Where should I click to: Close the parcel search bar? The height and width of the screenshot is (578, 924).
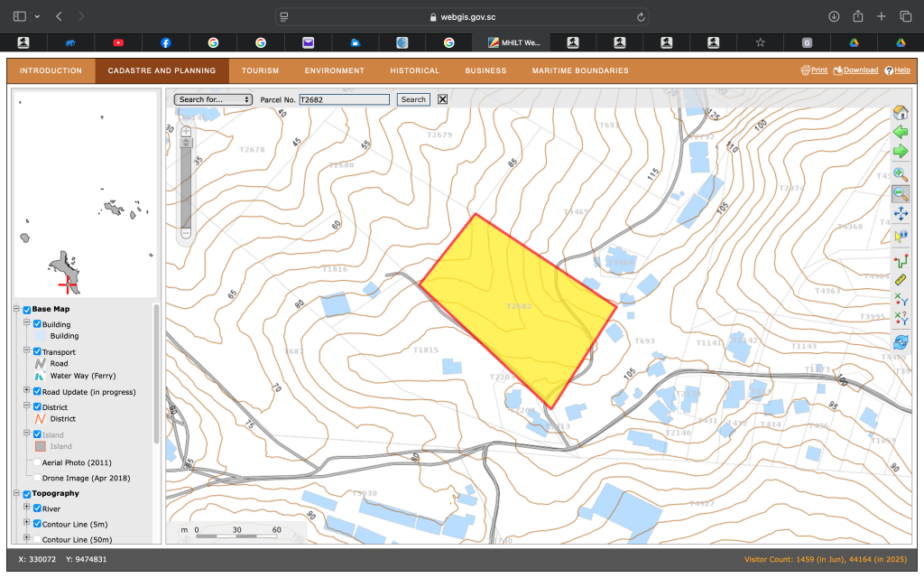point(442,99)
